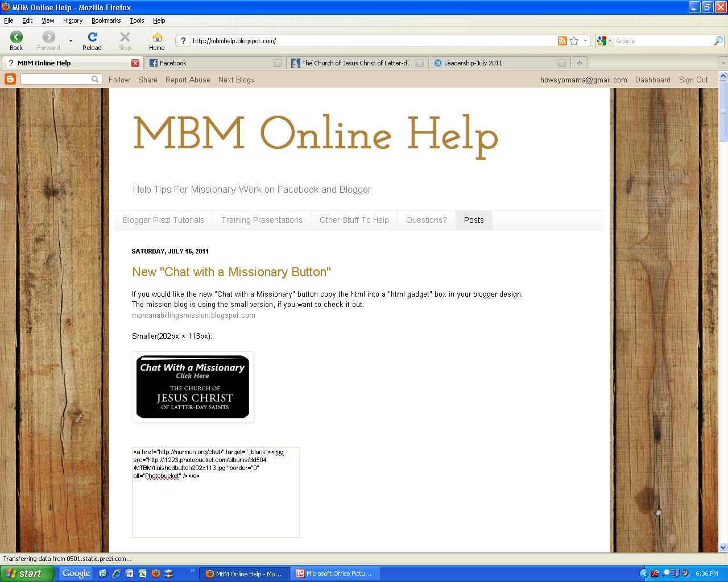The image size is (728, 582).
Task: Launch Firefox from the quick launch bar
Action: click(x=156, y=573)
